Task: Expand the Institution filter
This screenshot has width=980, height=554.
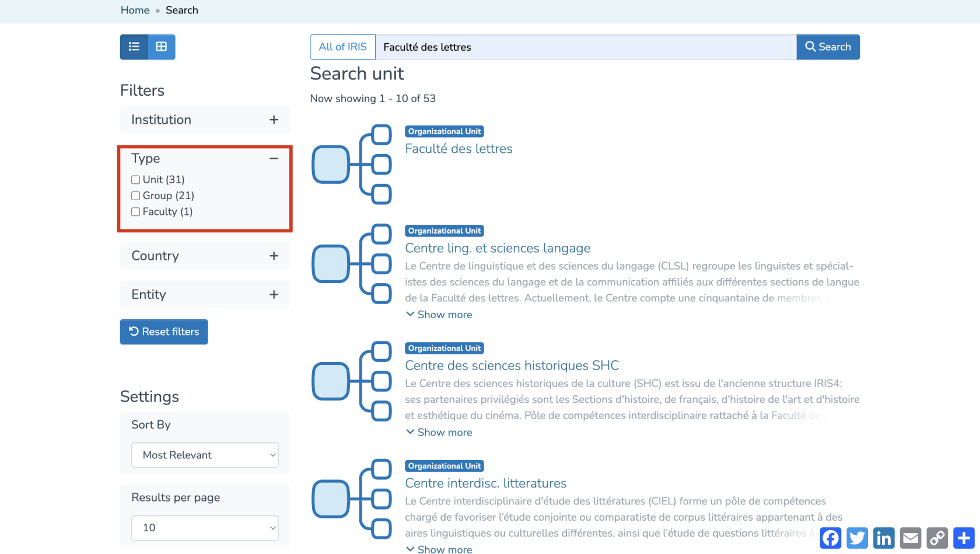Action: coord(274,120)
